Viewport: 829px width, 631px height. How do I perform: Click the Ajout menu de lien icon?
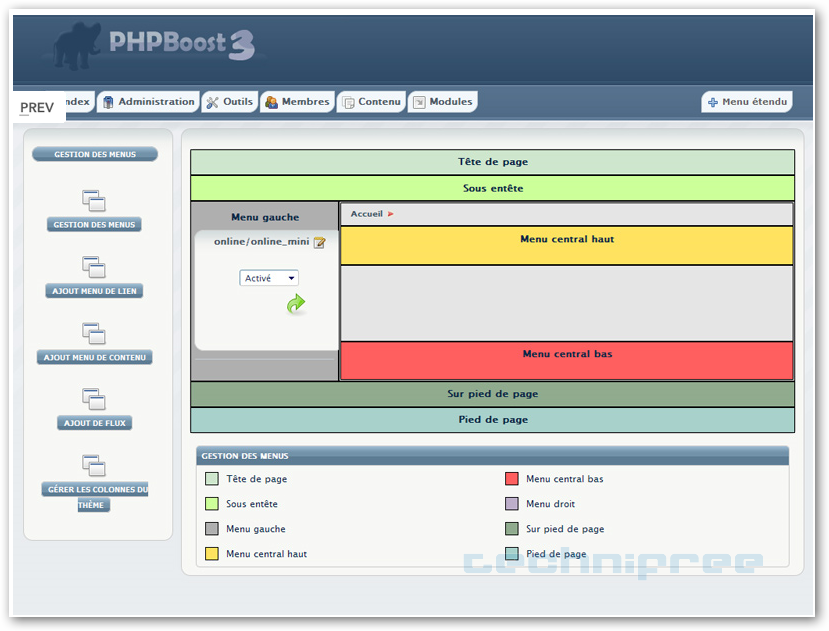[94, 267]
